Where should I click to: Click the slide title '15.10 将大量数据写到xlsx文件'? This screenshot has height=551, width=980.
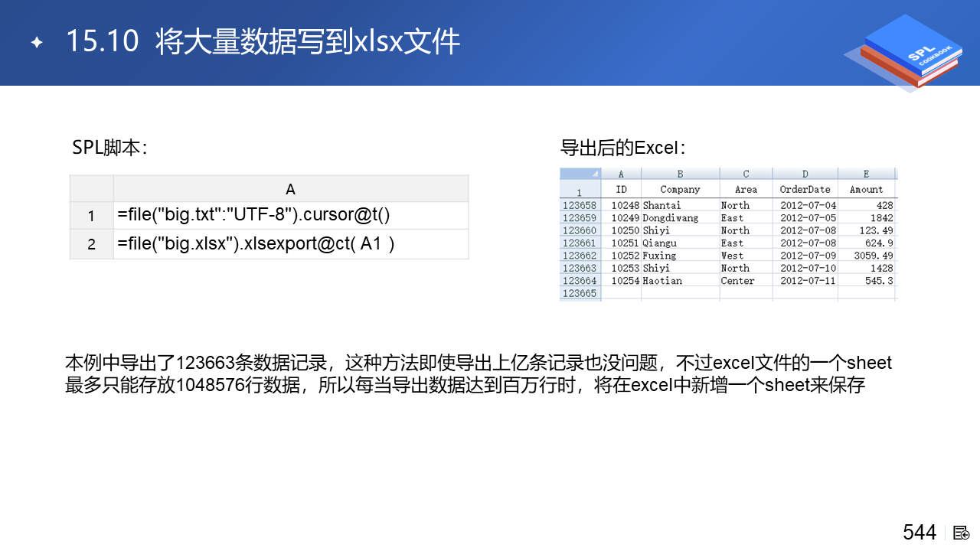coord(263,41)
